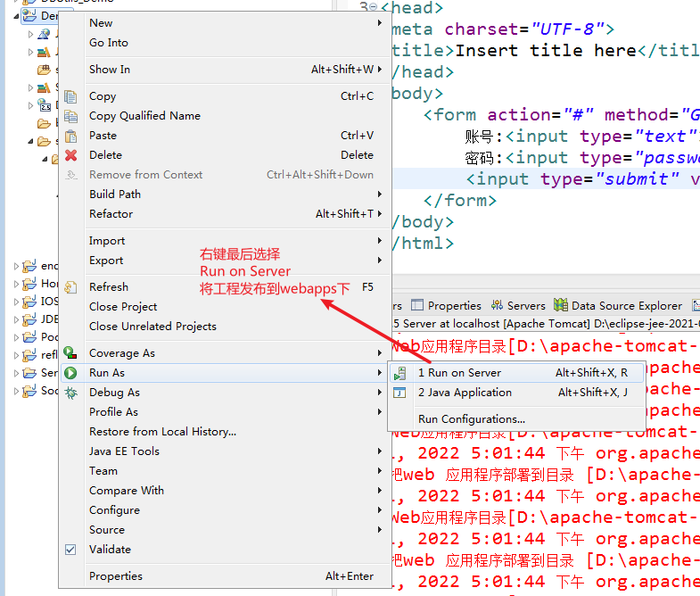Open Configure submenu

225,510
